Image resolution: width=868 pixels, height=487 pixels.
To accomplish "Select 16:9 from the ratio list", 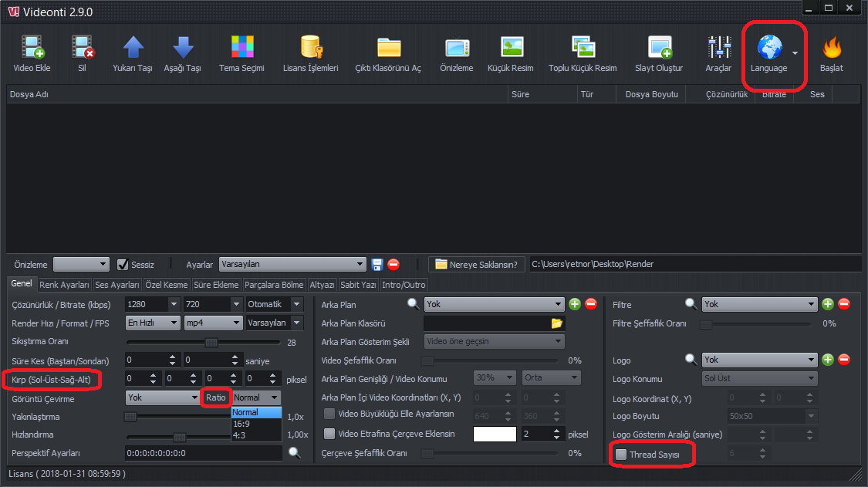I will (241, 423).
